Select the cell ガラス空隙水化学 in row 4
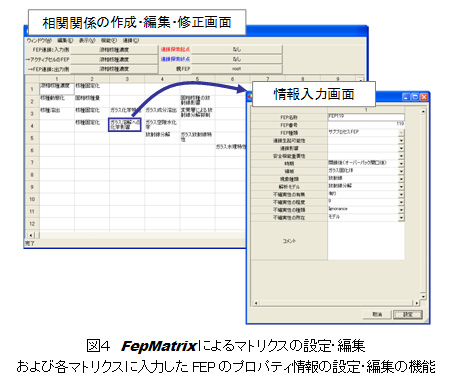The height and width of the screenshot is (382, 454). click(162, 125)
